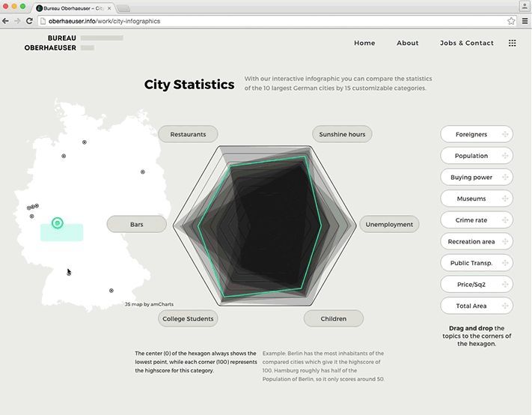The height and width of the screenshot is (415, 532).
Task: Select the Population topic
Action: pos(477,156)
